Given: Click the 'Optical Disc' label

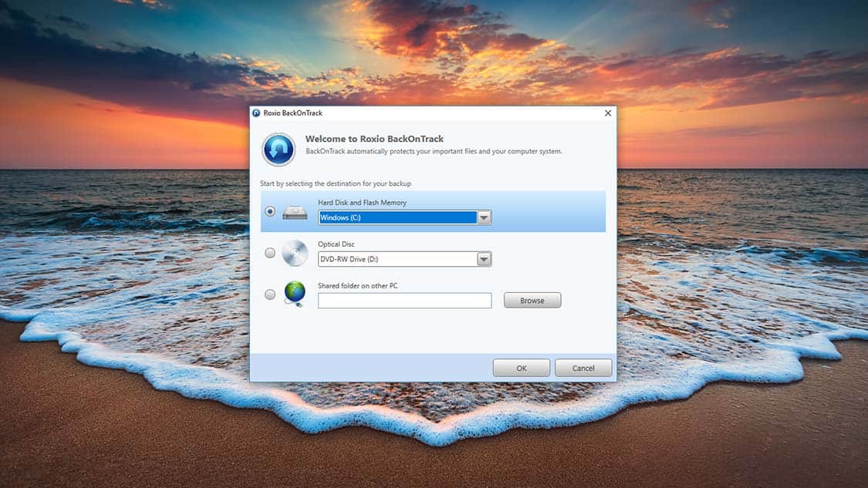Looking at the screenshot, I should pyautogui.click(x=336, y=244).
